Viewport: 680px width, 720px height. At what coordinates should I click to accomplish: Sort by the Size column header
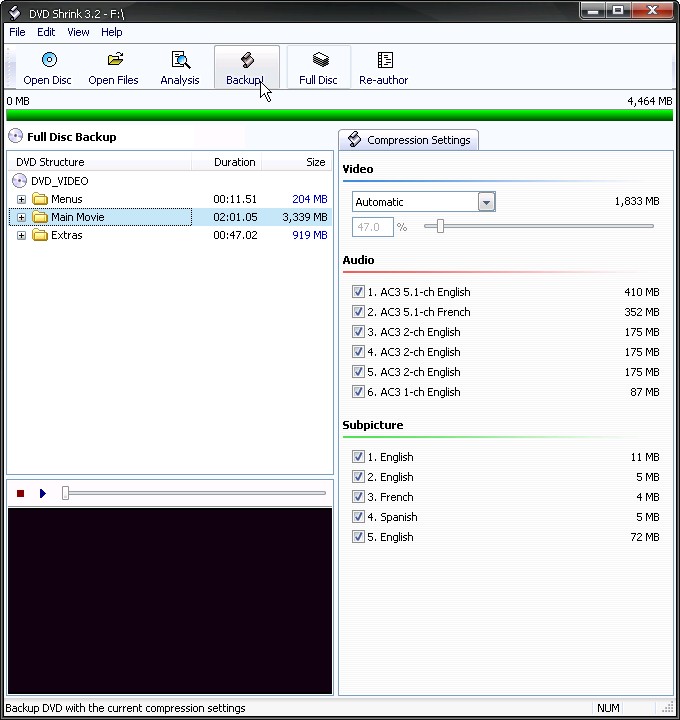point(297,162)
